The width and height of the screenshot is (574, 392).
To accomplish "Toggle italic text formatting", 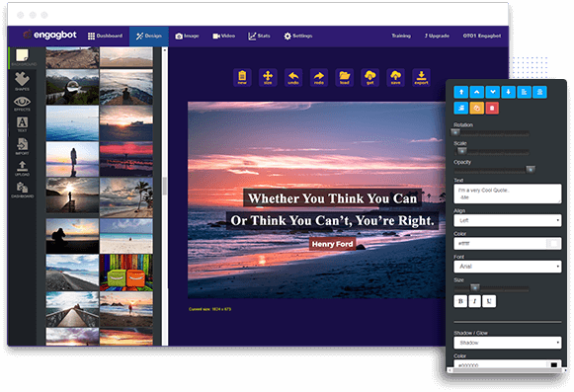I will pyautogui.click(x=475, y=301).
